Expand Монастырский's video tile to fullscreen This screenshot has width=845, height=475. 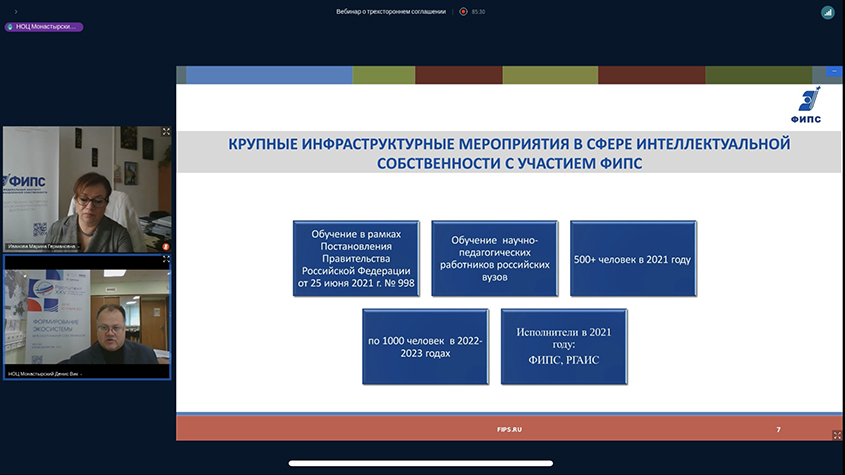tap(166, 259)
